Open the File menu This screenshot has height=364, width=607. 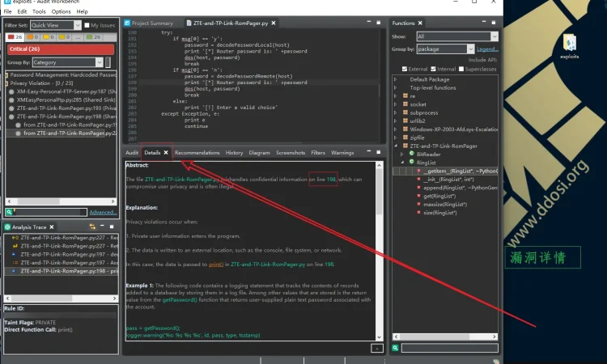8,11
